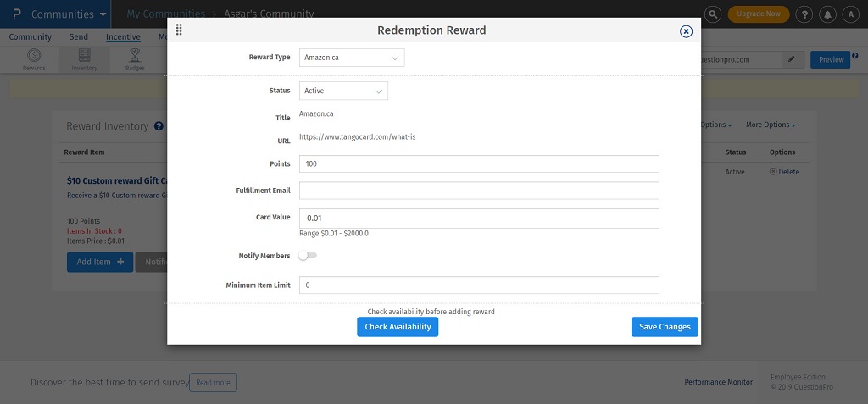
Task: Close the Redemption Reward dialog
Action: (x=686, y=31)
